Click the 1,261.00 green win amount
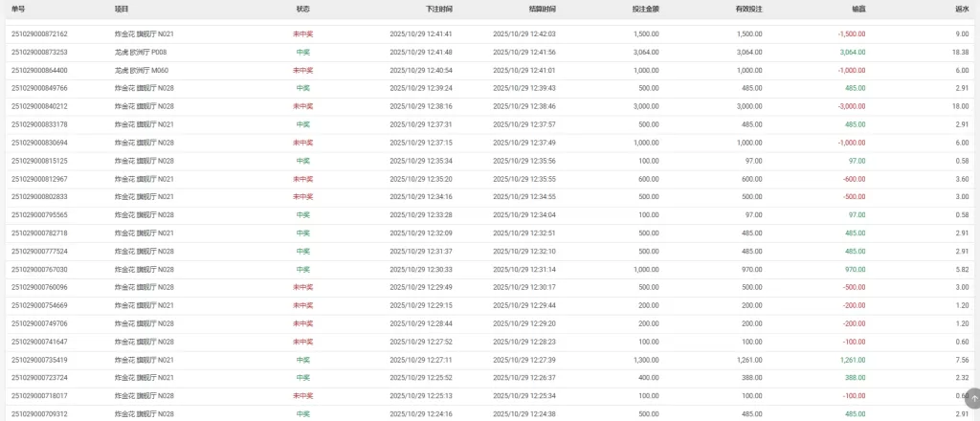This screenshot has width=980, height=421. 852,360
